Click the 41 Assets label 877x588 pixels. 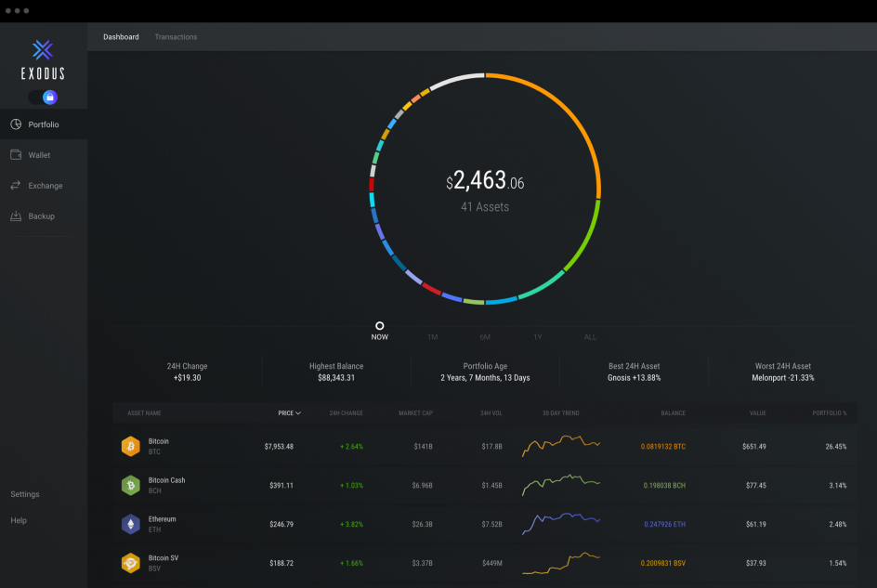click(485, 207)
